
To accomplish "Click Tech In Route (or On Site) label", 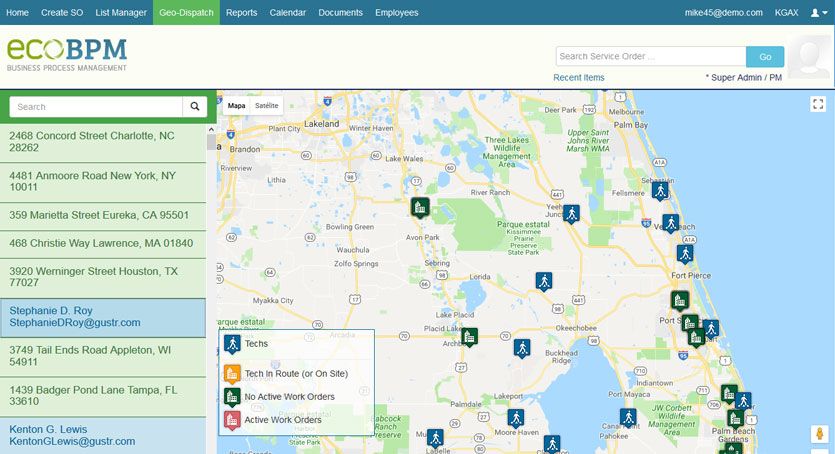I will [x=296, y=374].
